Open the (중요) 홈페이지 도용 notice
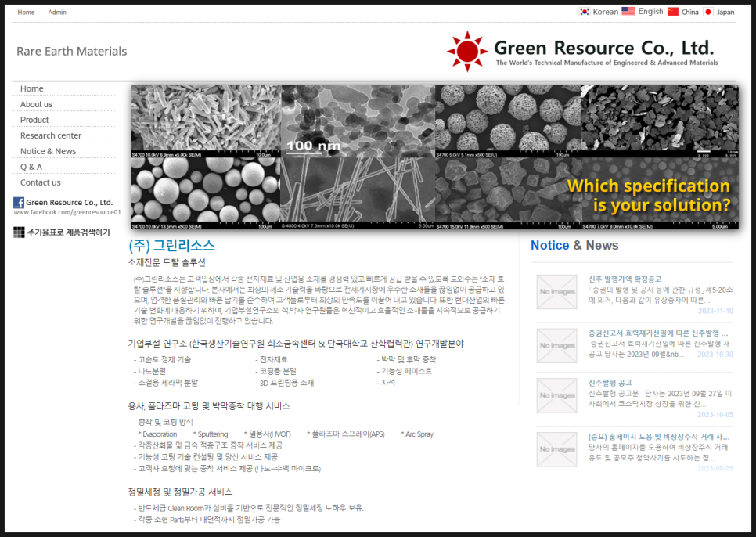The height and width of the screenshot is (537, 756). pos(659,437)
